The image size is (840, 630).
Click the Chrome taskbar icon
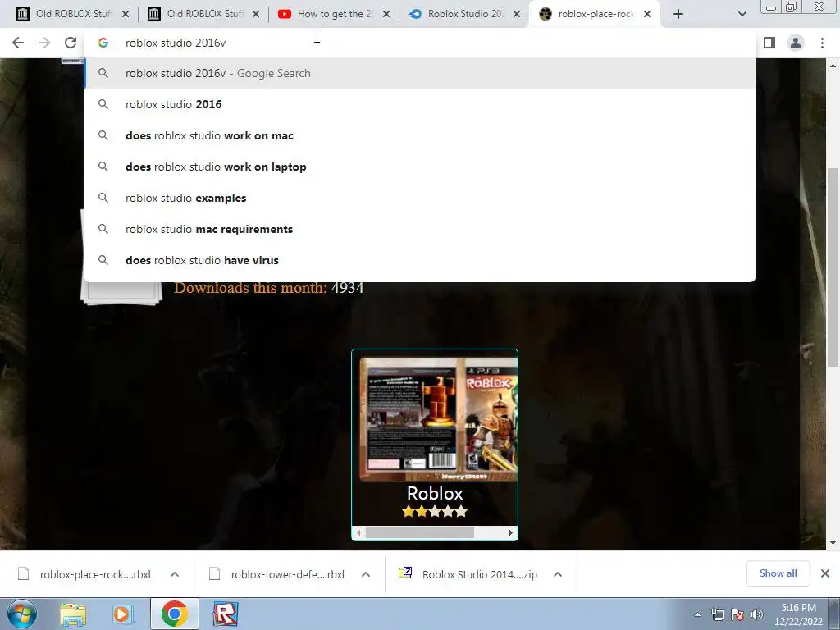pos(174,614)
